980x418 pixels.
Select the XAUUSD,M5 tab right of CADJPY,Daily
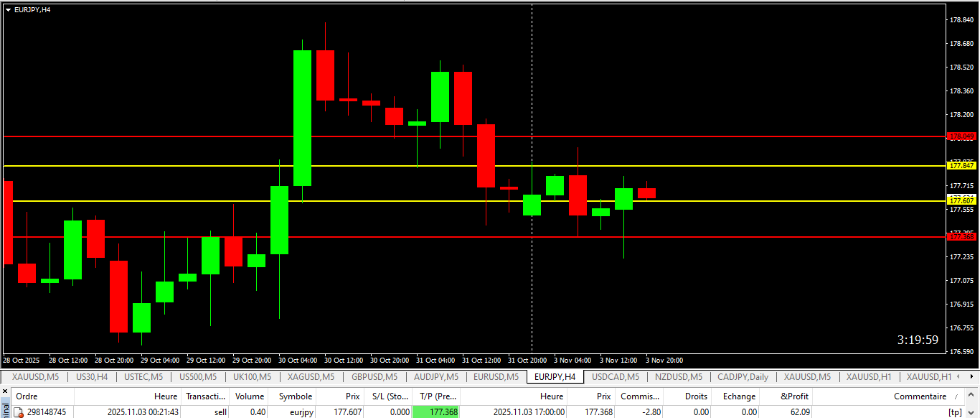[807, 376]
